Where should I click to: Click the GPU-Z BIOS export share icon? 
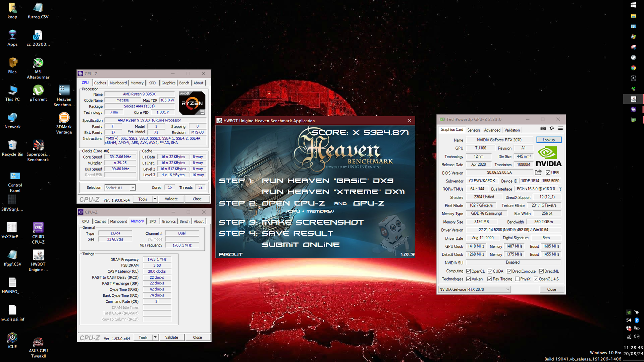coord(538,172)
